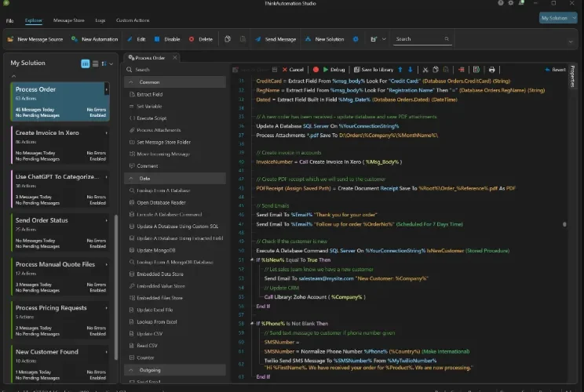Cut selected action with scissors icon
The image size is (584, 392).
click(x=425, y=70)
